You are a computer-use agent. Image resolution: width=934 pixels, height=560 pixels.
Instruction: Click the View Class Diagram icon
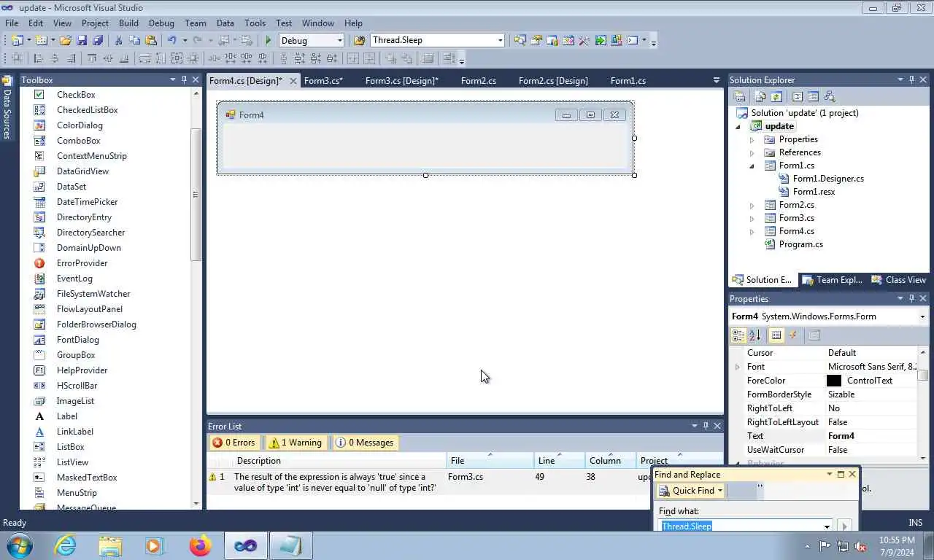point(829,96)
